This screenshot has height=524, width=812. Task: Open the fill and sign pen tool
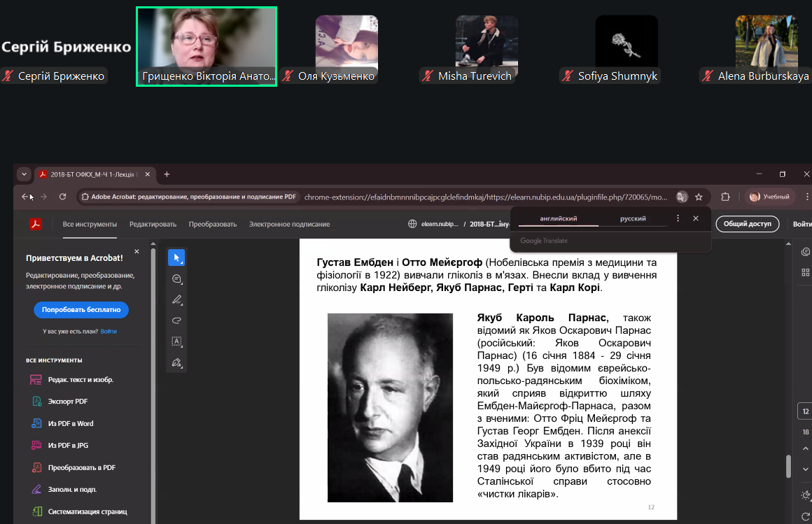[x=176, y=362]
